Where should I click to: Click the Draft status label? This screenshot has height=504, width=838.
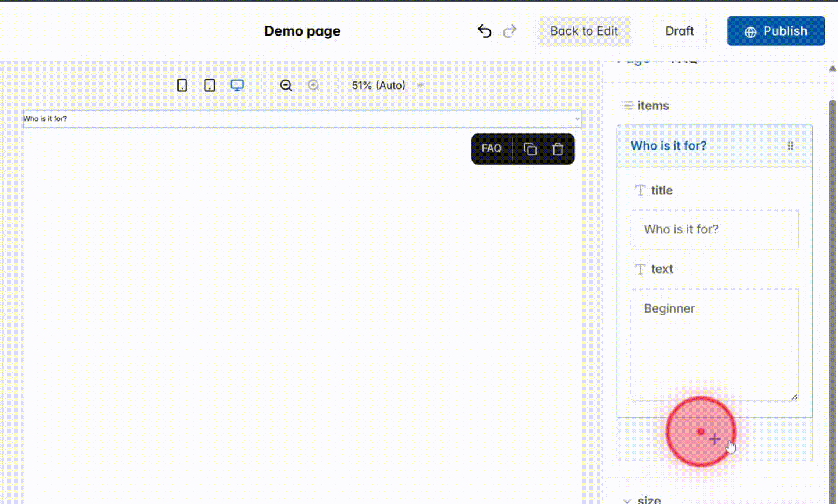coord(679,31)
